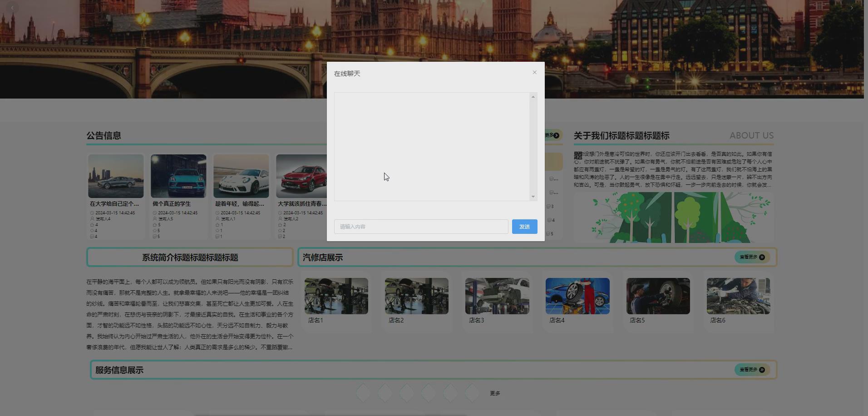This screenshot has height=416, width=868.
Task: Click the down arrow of the chat scrollbar
Action: (532, 197)
